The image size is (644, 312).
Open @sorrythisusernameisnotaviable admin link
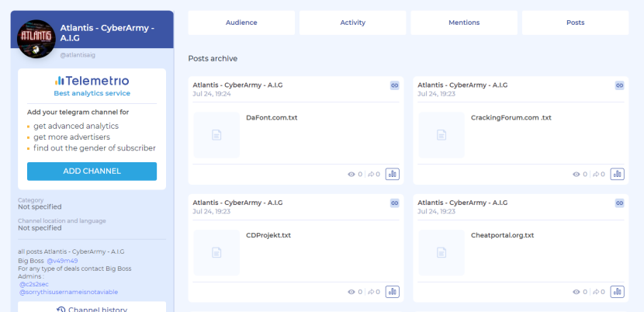[68, 292]
